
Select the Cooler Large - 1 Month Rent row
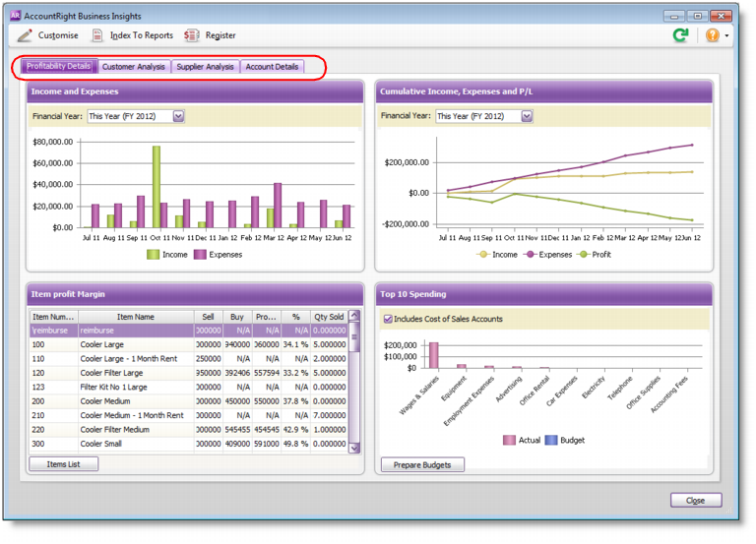point(189,359)
